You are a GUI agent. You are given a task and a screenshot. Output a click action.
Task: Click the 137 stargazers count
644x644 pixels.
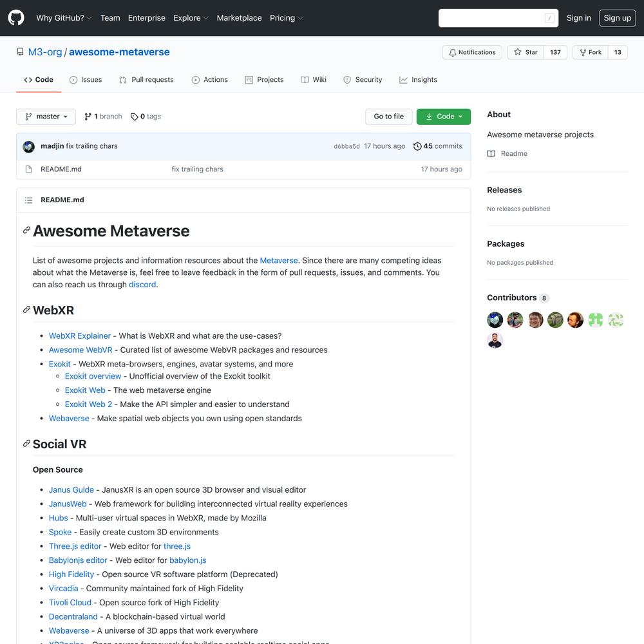[x=555, y=52]
